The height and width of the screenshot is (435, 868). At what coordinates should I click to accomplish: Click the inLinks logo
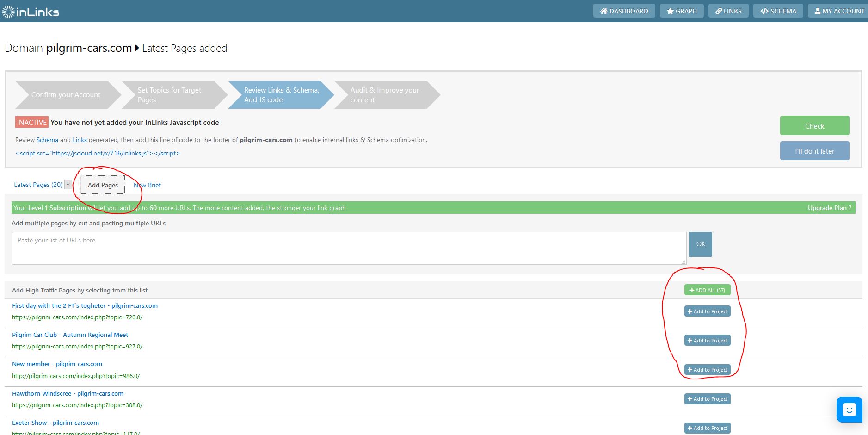click(x=31, y=12)
